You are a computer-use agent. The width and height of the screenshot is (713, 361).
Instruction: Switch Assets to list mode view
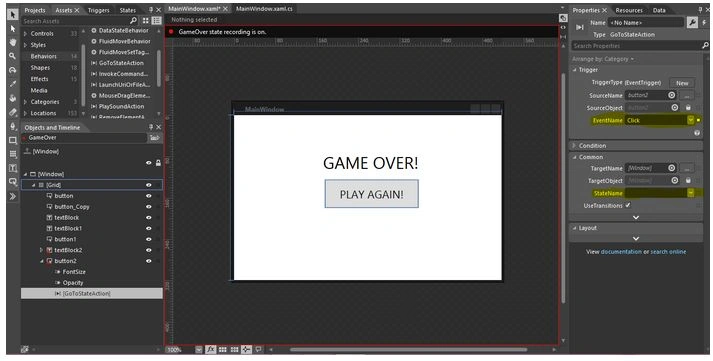[x=156, y=20]
